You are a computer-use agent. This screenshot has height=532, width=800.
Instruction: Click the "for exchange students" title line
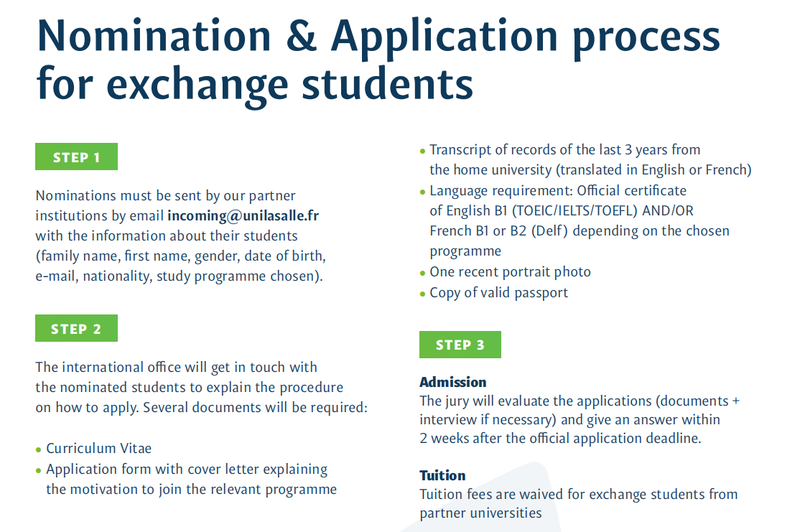(x=255, y=83)
